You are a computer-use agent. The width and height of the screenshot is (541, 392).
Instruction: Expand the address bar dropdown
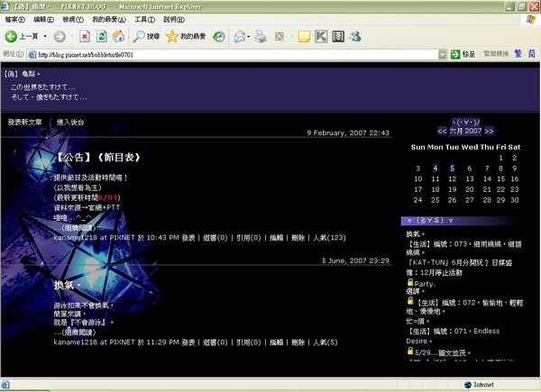click(443, 54)
